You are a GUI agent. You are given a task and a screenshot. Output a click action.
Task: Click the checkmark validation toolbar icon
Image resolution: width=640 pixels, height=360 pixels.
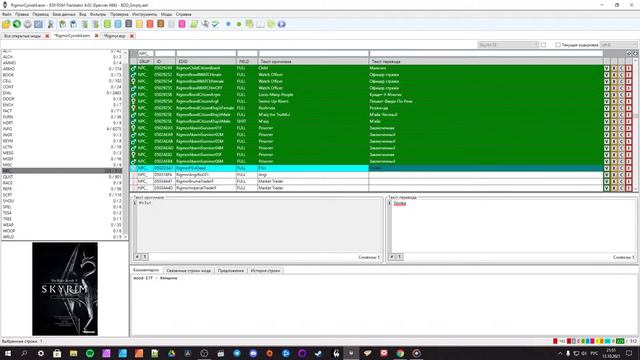[x=216, y=24]
